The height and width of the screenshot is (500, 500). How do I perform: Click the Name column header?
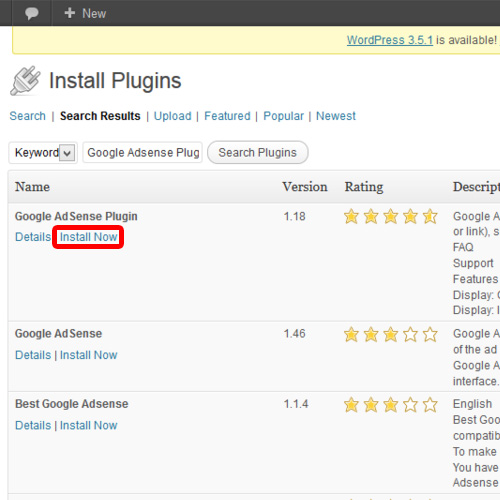point(32,187)
